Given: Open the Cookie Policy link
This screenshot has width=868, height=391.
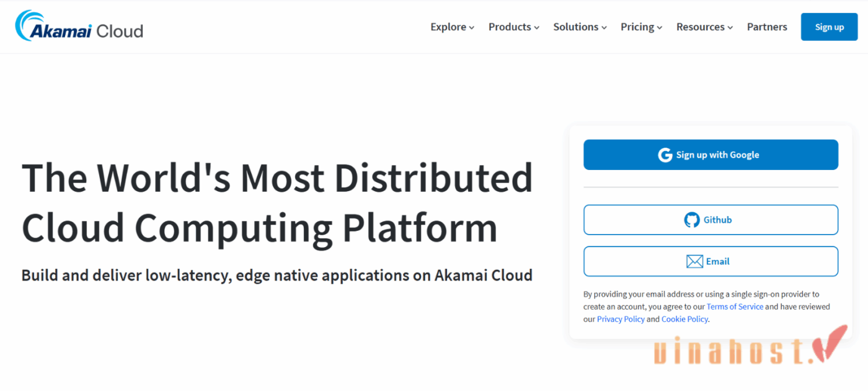Looking at the screenshot, I should (x=684, y=319).
